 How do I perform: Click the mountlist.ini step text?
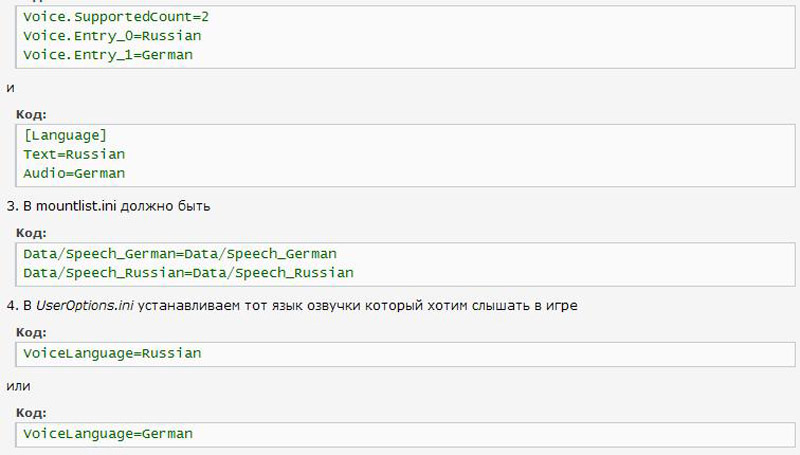(x=108, y=206)
